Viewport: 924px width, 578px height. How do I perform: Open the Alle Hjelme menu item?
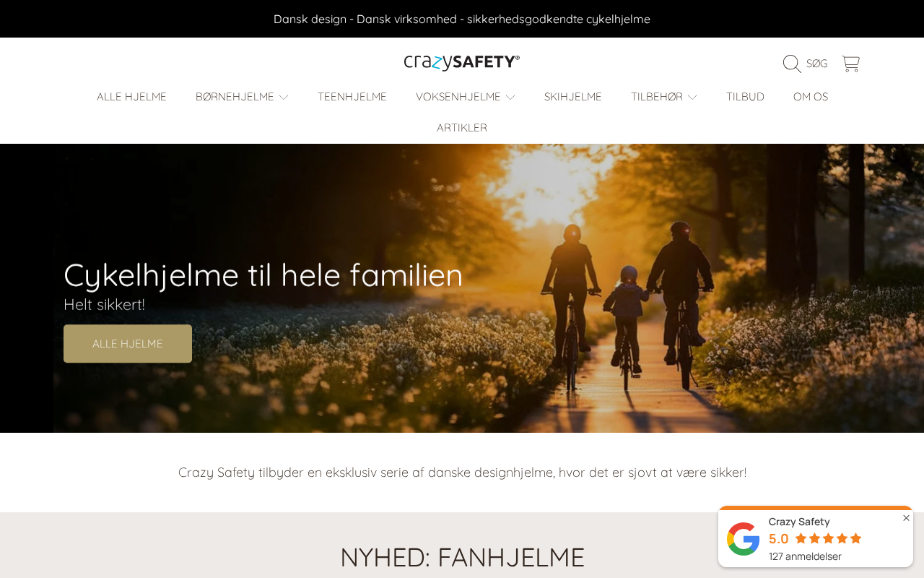131,97
